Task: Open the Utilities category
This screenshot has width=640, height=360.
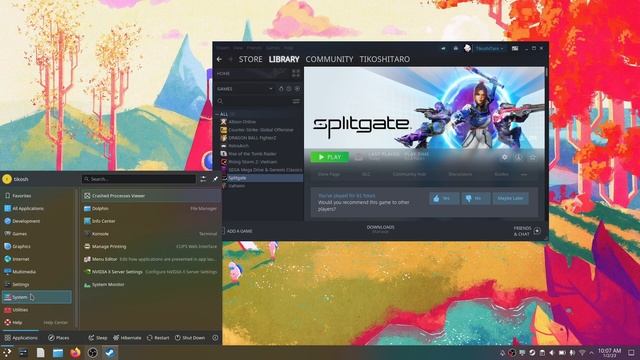Action: (37, 310)
